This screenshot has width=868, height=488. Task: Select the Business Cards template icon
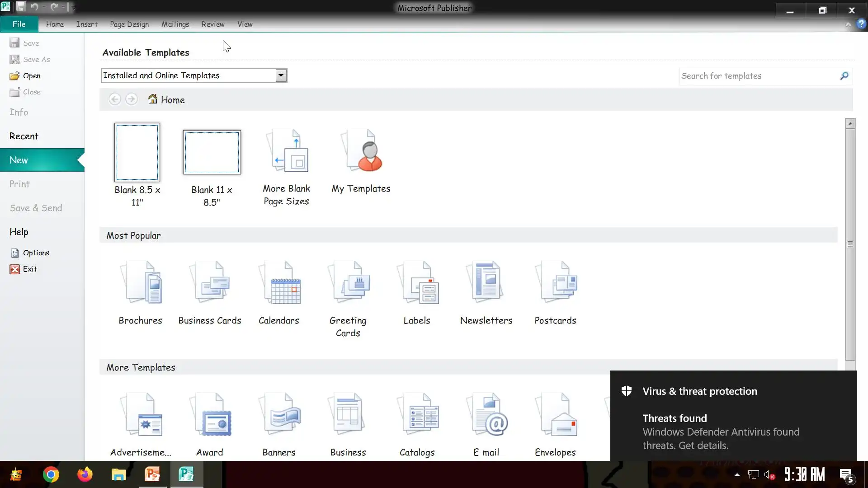pyautogui.click(x=210, y=283)
